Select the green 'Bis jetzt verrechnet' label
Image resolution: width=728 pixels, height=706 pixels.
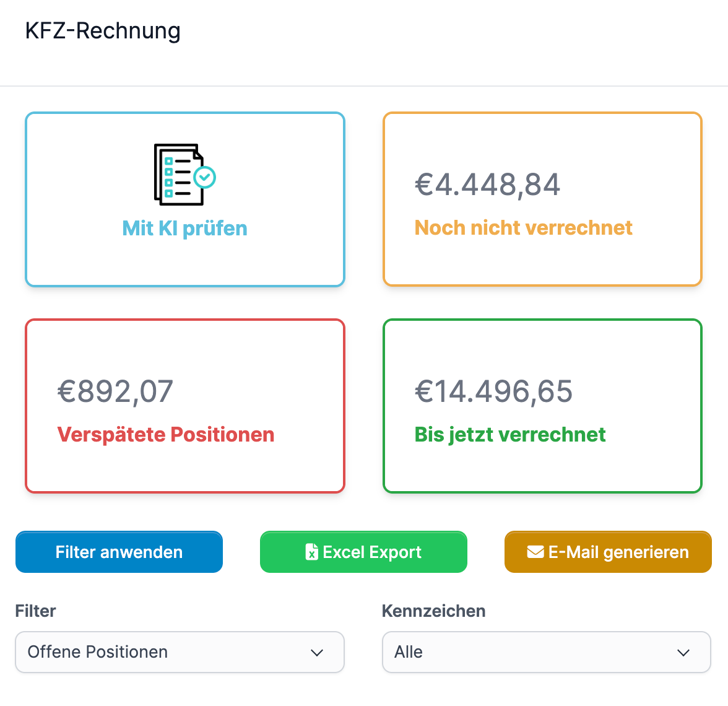tap(509, 435)
